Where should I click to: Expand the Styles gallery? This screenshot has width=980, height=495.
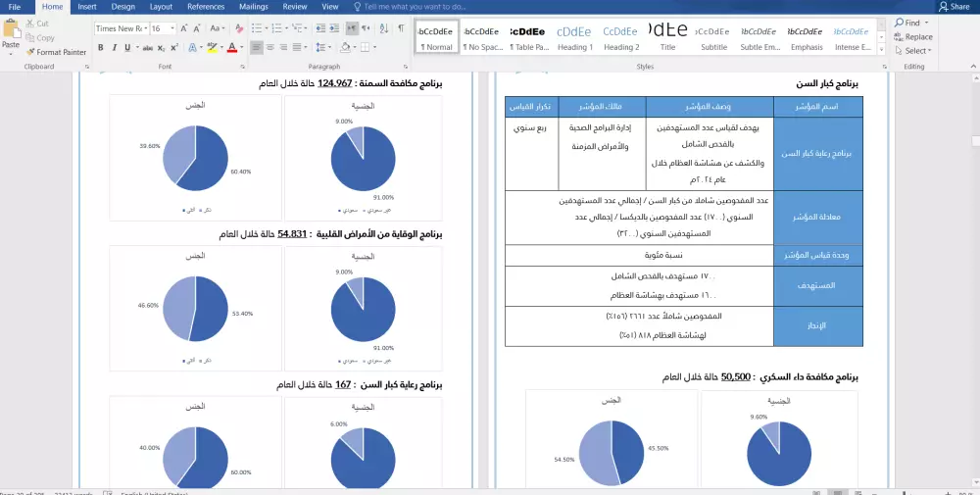[881, 49]
